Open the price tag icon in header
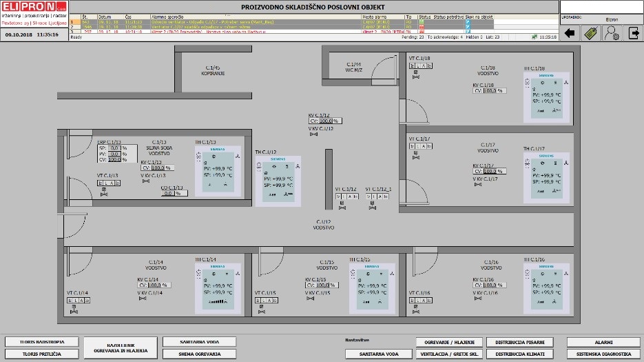644x362 pixels. (x=590, y=32)
